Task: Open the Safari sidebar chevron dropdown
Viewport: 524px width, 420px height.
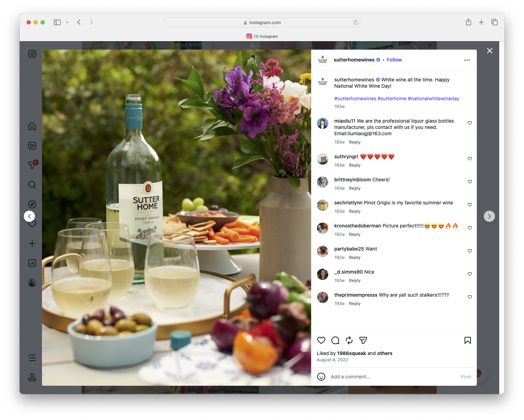Action: point(67,22)
